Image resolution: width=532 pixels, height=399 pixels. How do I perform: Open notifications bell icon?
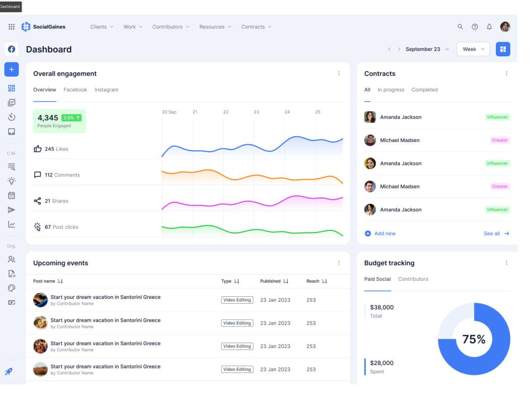coord(489,27)
